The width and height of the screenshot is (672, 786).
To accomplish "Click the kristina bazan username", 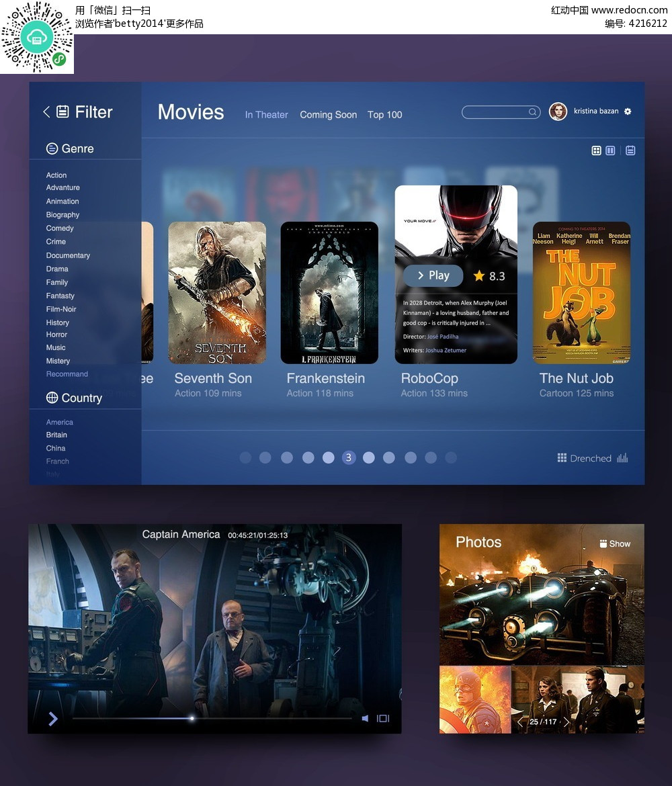I will click(596, 111).
